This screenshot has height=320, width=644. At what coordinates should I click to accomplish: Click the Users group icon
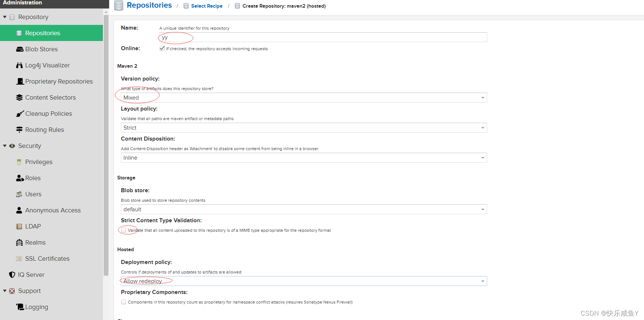tap(19, 194)
